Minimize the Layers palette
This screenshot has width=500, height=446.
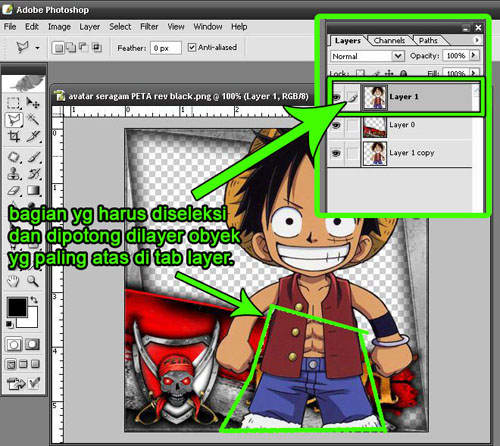point(467,28)
